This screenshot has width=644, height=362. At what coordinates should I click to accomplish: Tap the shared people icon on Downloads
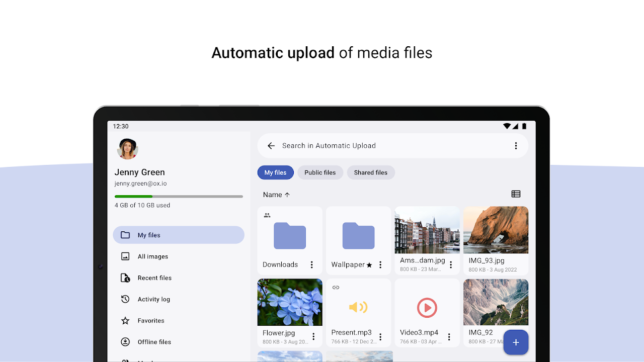point(267,215)
